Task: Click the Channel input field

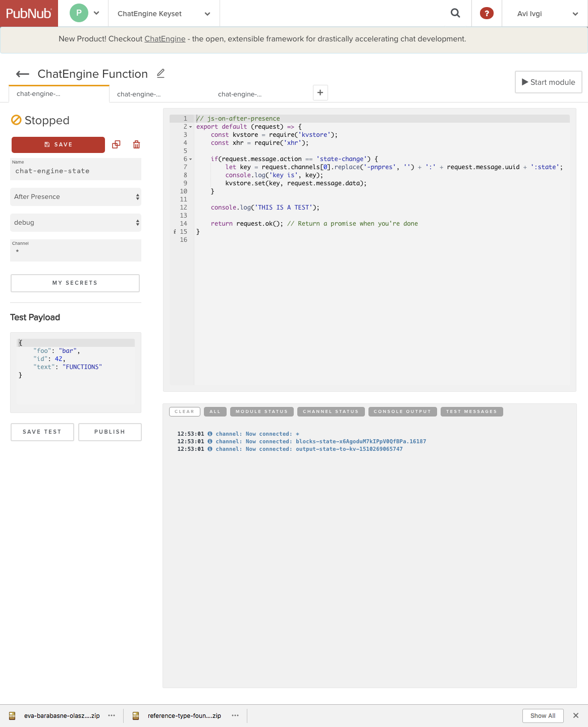Action: 76,251
